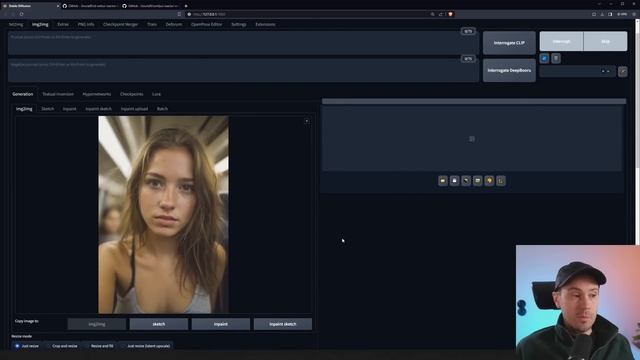The width and height of the screenshot is (640, 360).
Task: Open the Train tab
Action: click(152, 24)
